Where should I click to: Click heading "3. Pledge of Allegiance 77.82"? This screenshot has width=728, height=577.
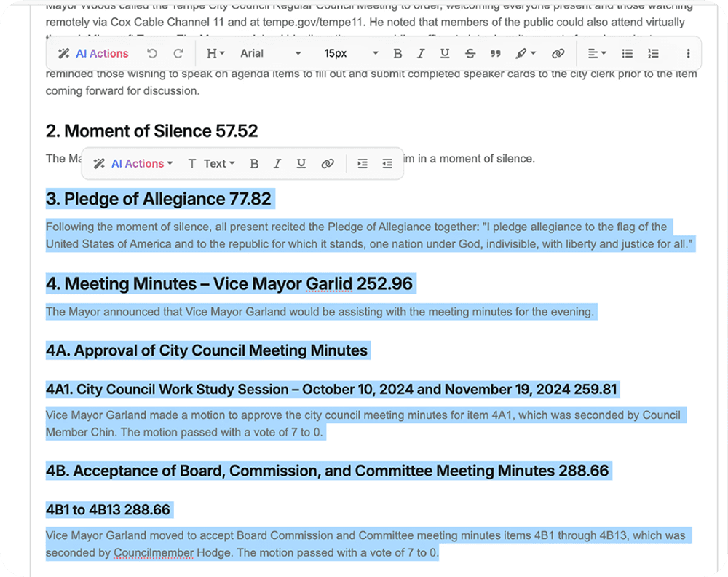[158, 199]
